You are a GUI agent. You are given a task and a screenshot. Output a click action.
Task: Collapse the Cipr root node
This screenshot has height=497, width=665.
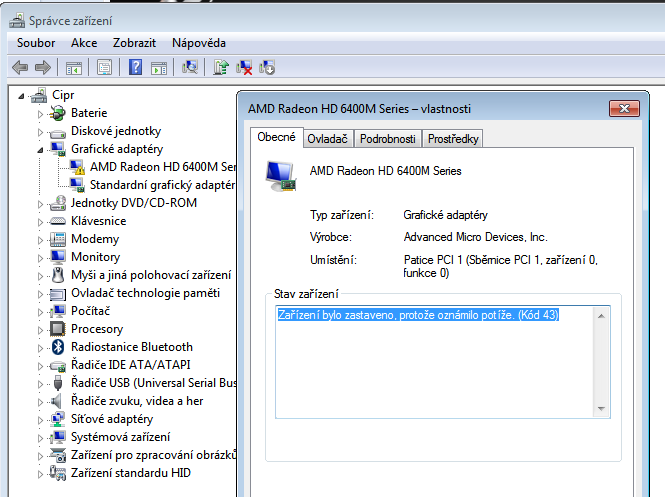(21, 96)
